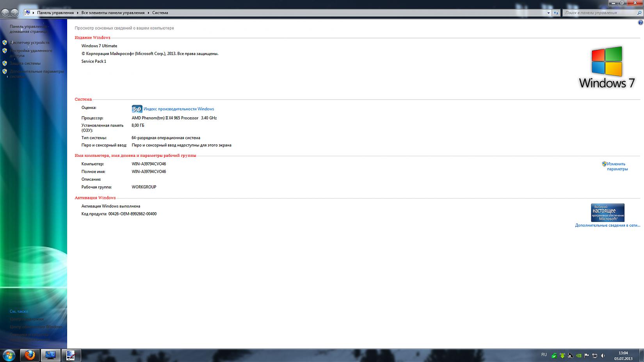Viewport: 644px width, 362px height.
Task: Click the shield icon beside 'Диспетчер устройств'
Action: [5, 43]
